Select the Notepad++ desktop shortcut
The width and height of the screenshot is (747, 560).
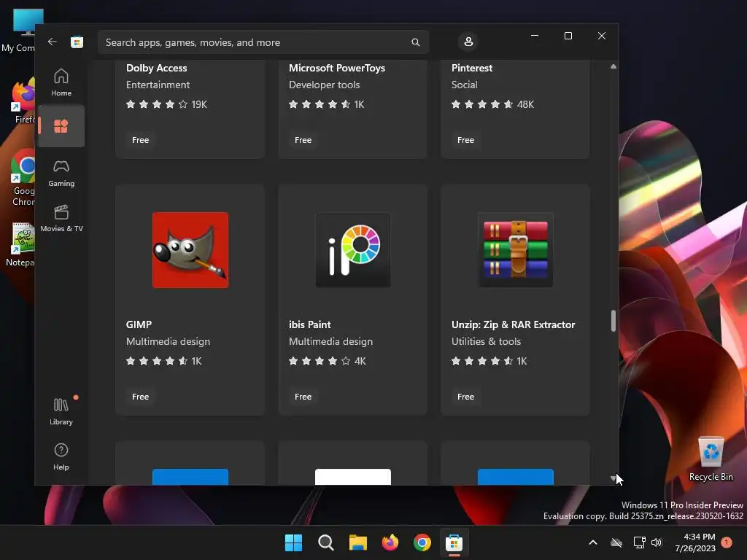20,244
